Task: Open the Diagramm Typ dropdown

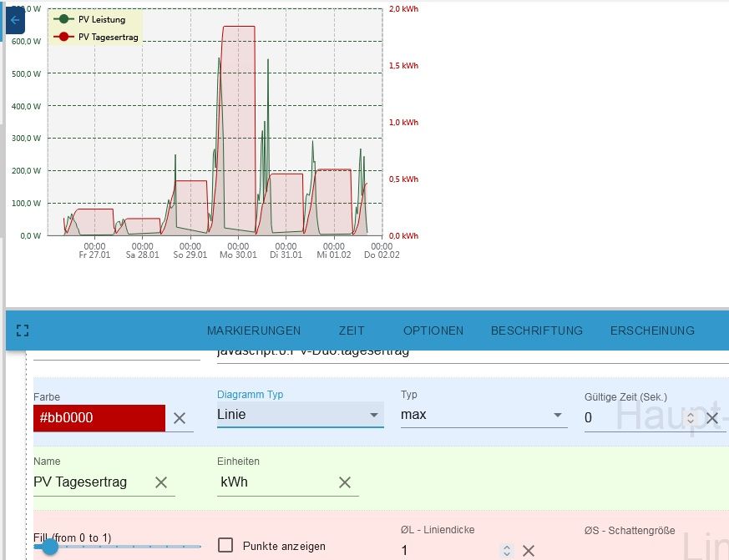Action: coord(301,415)
